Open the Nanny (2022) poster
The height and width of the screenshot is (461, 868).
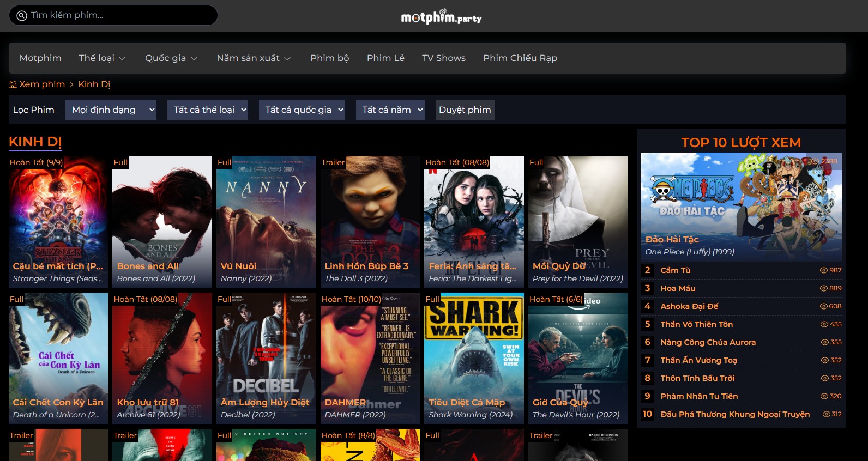(x=266, y=222)
